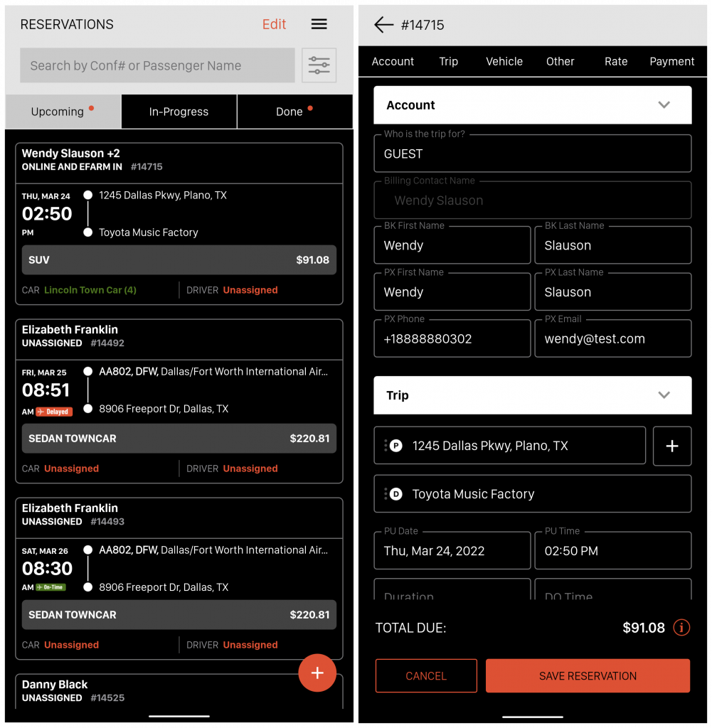Open Elizabeth Franklin reservation #14492

tap(179, 400)
